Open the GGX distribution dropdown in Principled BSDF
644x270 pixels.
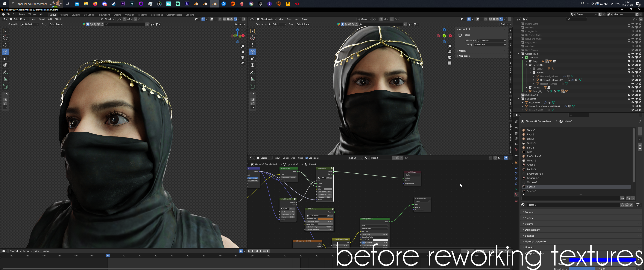[375, 225]
